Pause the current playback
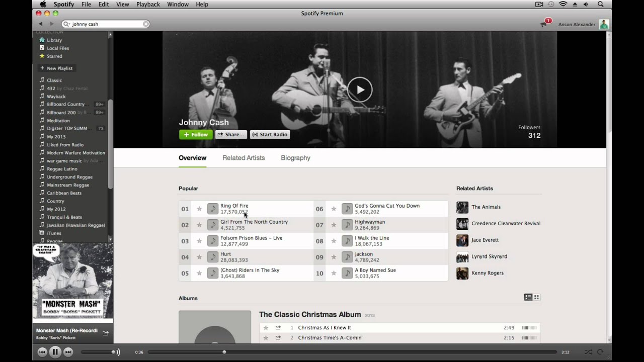This screenshot has width=644, height=362. coord(55,352)
